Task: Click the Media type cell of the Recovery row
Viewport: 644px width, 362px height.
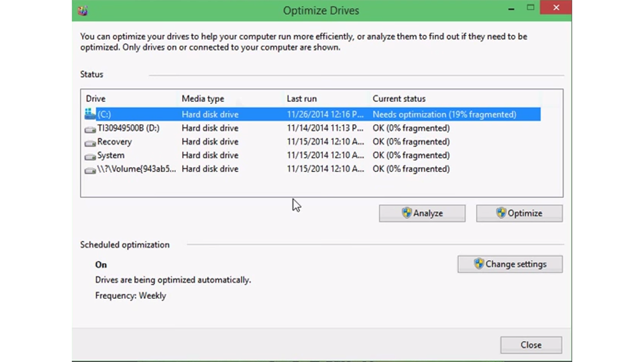Action: pos(210,141)
